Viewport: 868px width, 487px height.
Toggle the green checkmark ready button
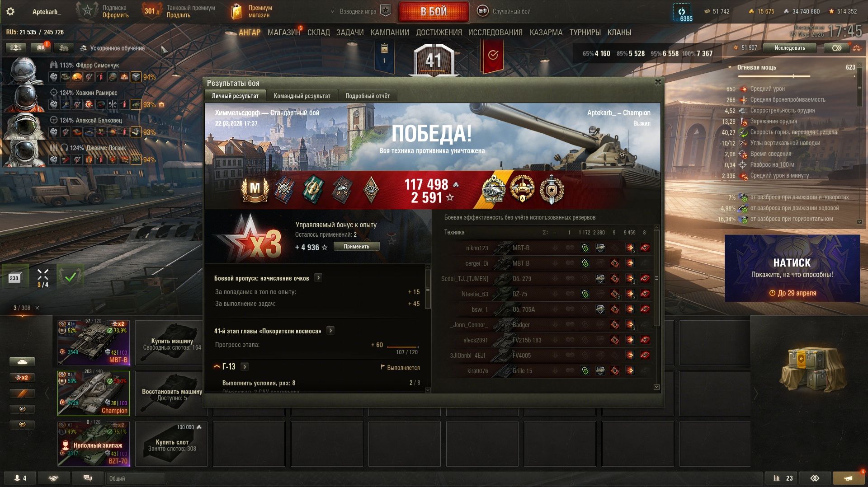(x=70, y=277)
